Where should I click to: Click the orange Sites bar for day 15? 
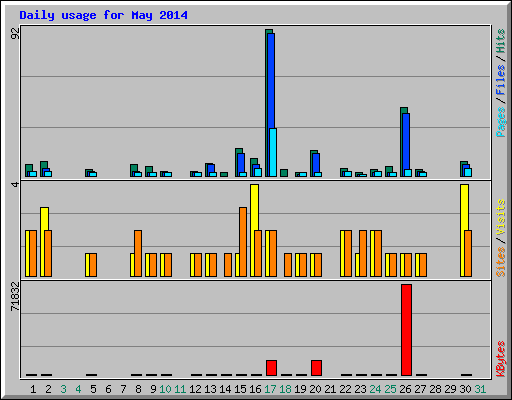(243, 242)
